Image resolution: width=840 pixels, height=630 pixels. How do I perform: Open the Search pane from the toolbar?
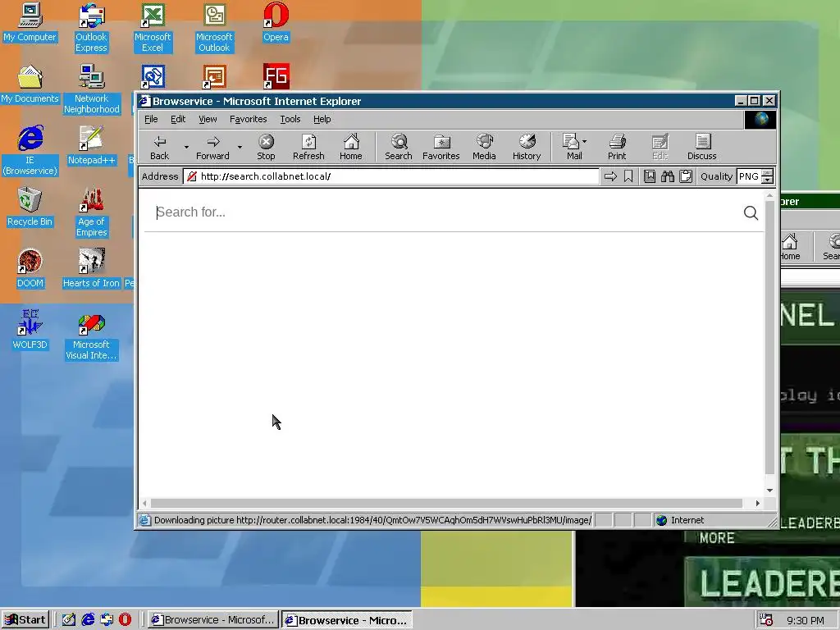(399, 148)
